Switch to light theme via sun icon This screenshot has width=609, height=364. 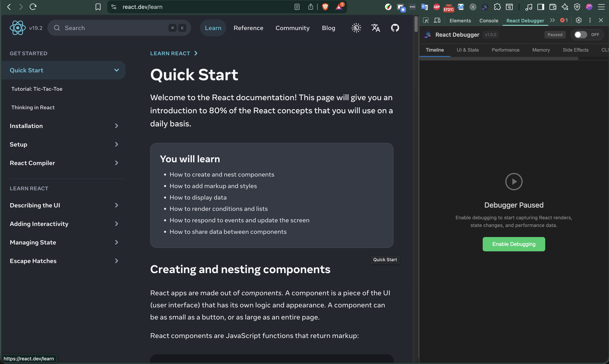(356, 28)
